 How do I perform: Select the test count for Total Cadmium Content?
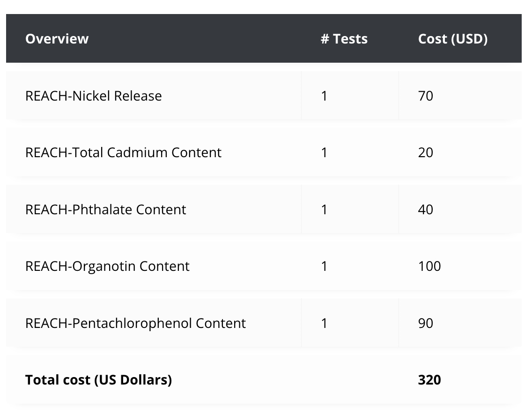tap(325, 153)
